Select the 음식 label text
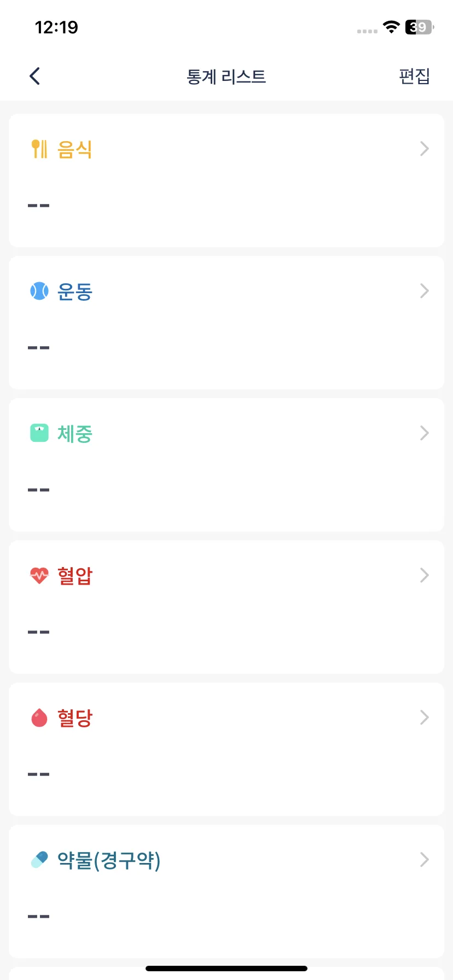The height and width of the screenshot is (980, 453). click(x=75, y=149)
